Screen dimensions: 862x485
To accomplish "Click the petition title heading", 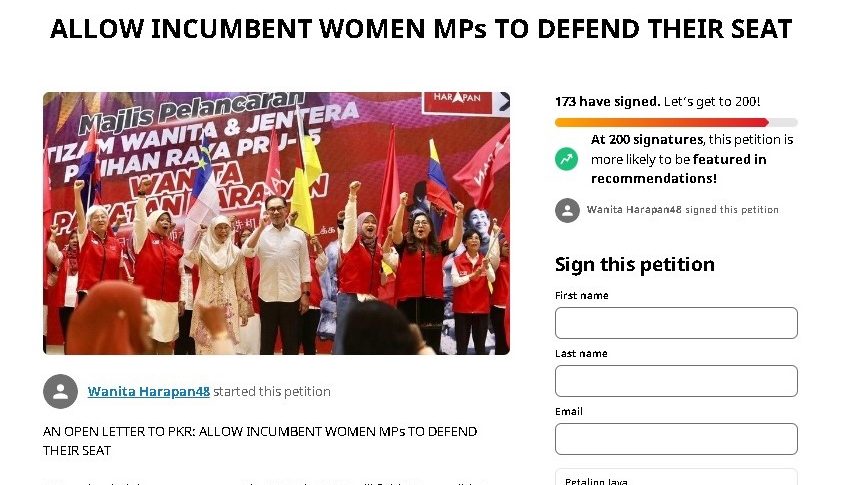I will click(421, 29).
